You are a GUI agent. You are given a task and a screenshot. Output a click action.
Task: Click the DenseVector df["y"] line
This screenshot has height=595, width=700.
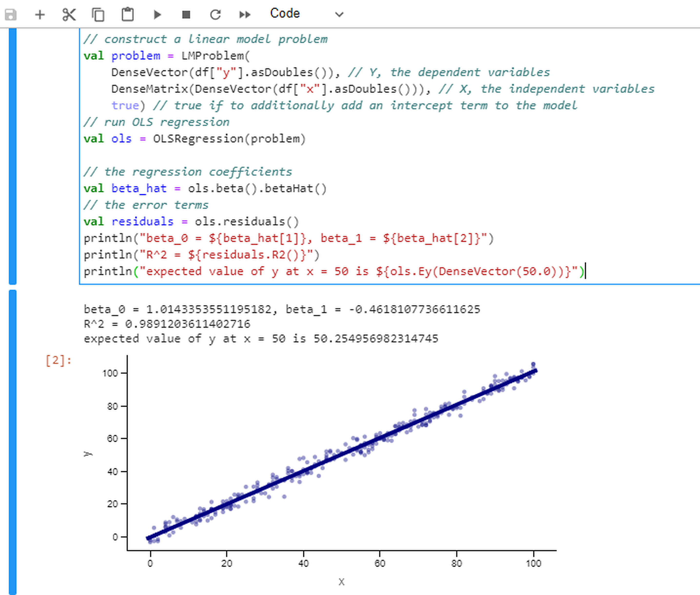click(x=331, y=72)
